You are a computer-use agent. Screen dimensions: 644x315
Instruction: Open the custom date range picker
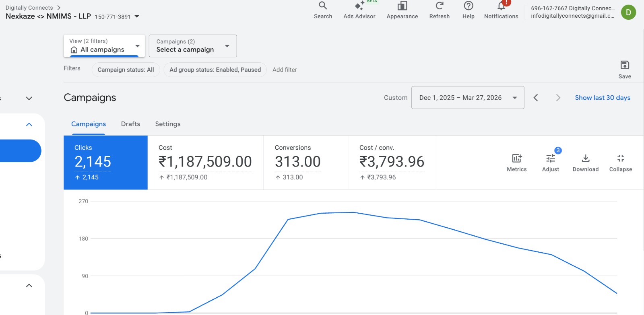tap(467, 98)
